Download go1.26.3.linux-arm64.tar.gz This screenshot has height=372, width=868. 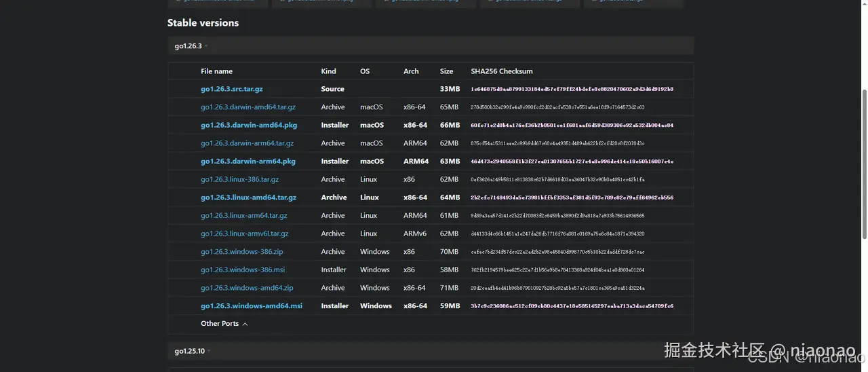[243, 216]
